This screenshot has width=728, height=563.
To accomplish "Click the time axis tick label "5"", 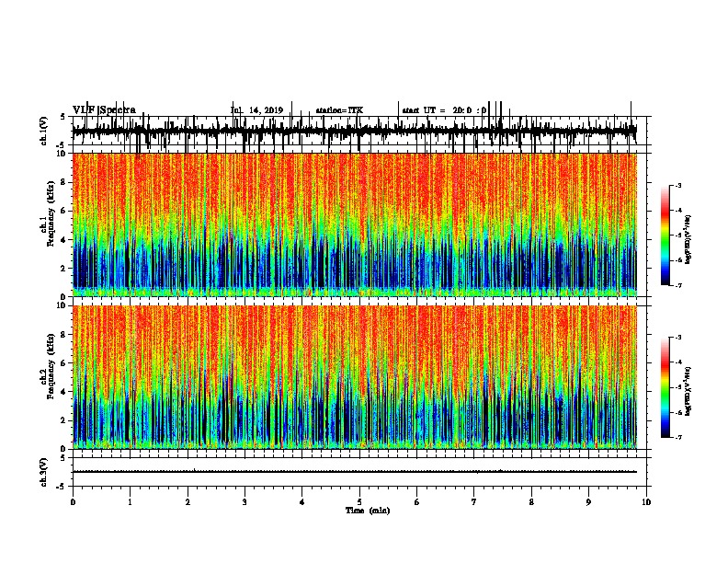I will (359, 501).
